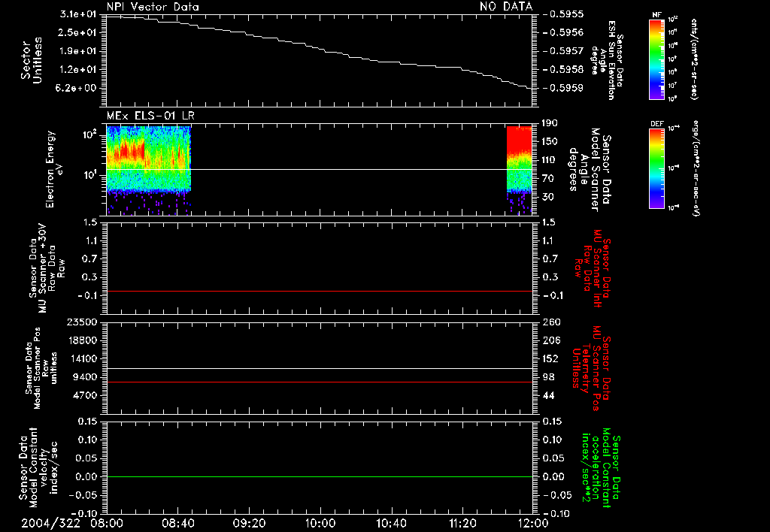Click the '-0.5955' sun elevation axis value
Viewport: 770px width, 532px height.
click(564, 14)
